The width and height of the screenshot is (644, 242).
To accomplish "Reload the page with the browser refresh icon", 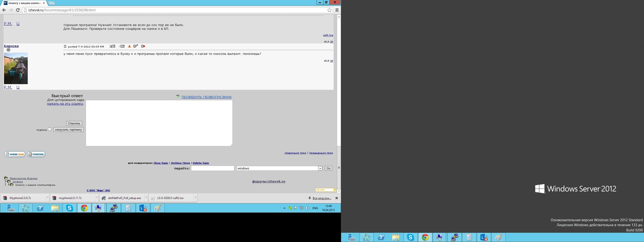I will coord(18,10).
